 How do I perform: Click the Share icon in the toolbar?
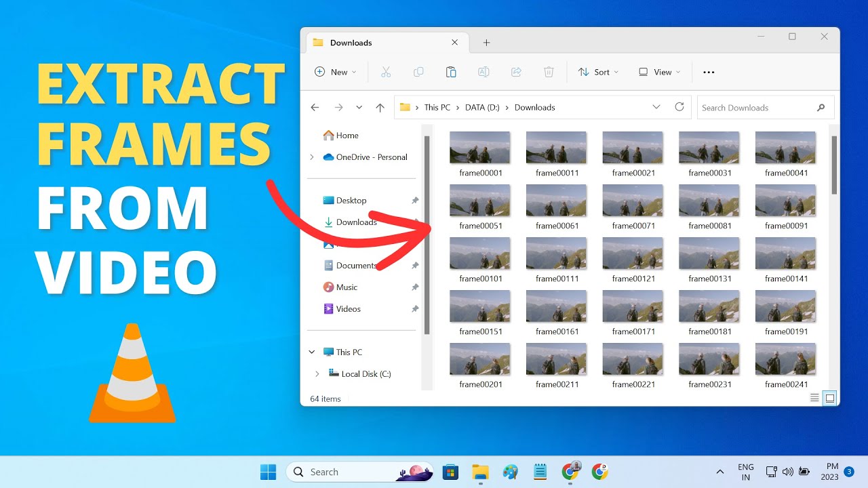coord(516,72)
